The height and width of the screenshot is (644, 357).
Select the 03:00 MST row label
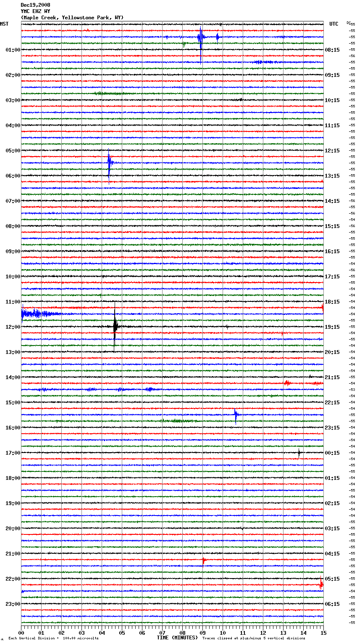(x=13, y=100)
